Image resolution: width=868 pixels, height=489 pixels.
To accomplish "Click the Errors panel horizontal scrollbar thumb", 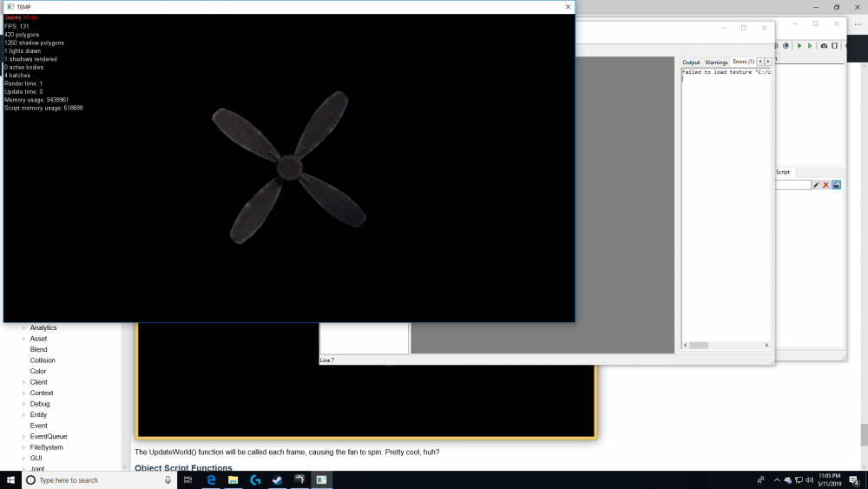I will 699,345.
